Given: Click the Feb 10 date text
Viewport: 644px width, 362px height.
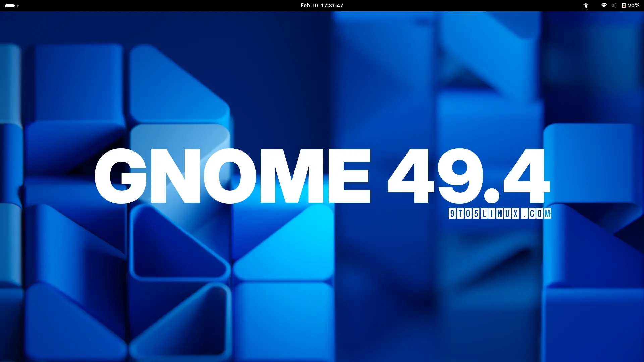Looking at the screenshot, I should [309, 5].
